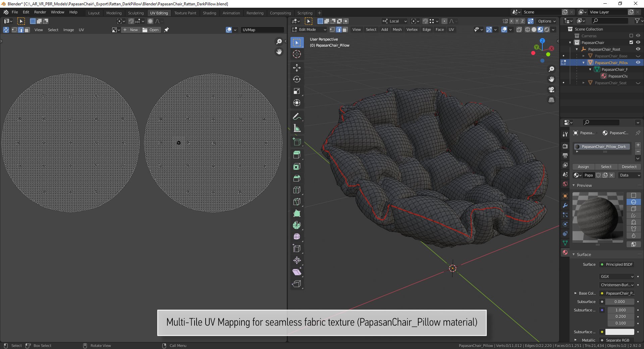Click the Subsurface color swatch
Image resolution: width=644 pixels, height=349 pixels.
[x=620, y=332]
